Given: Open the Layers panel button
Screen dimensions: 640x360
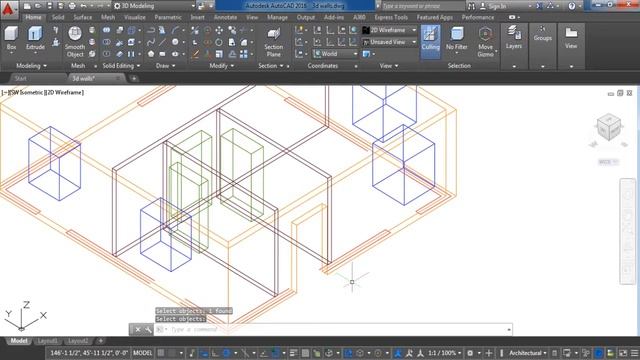Looking at the screenshot, I should click(514, 38).
